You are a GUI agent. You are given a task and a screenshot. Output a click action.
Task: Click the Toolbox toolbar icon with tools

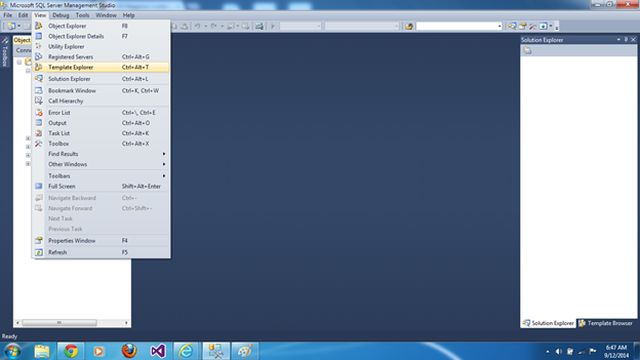533,26
